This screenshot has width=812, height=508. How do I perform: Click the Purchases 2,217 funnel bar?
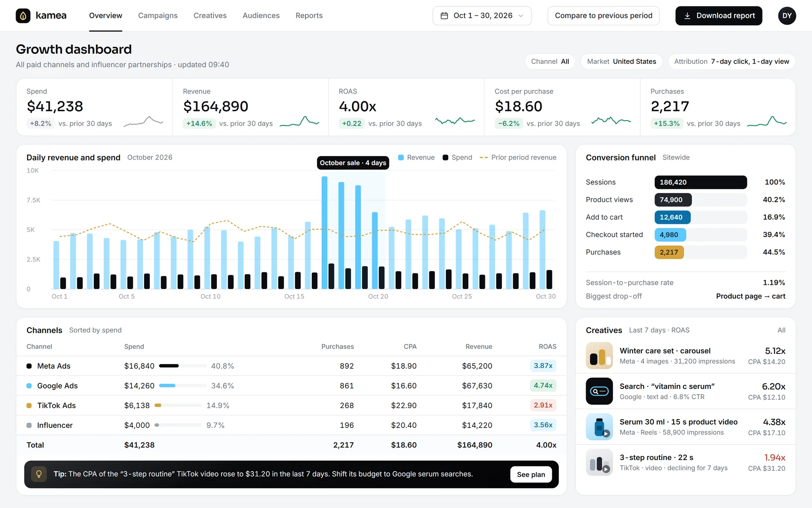tap(669, 252)
